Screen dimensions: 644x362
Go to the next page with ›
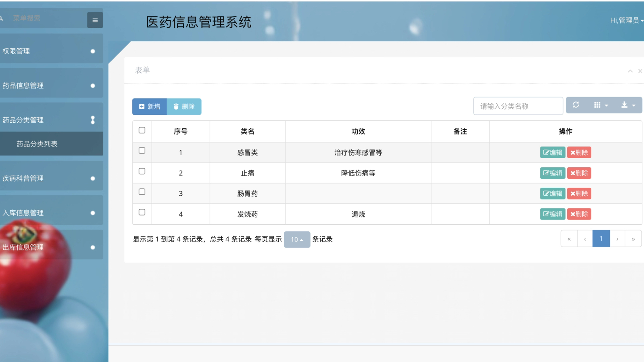point(617,239)
